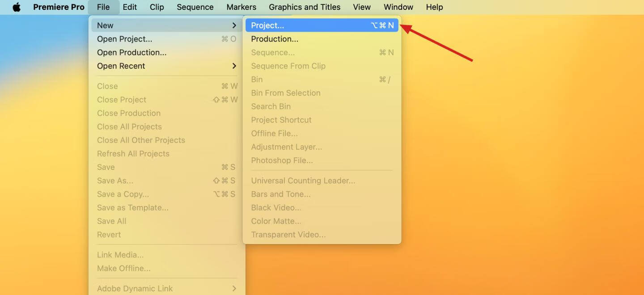This screenshot has height=295, width=644.
Task: Close the open File menu
Action: click(x=103, y=7)
